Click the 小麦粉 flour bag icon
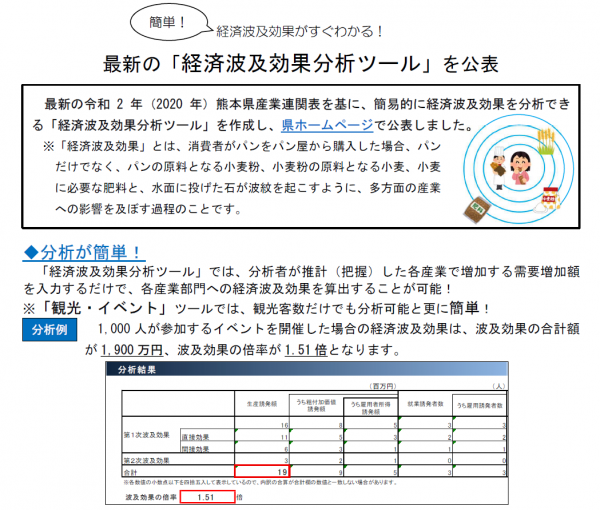The width and height of the screenshot is (600, 510). [552, 197]
